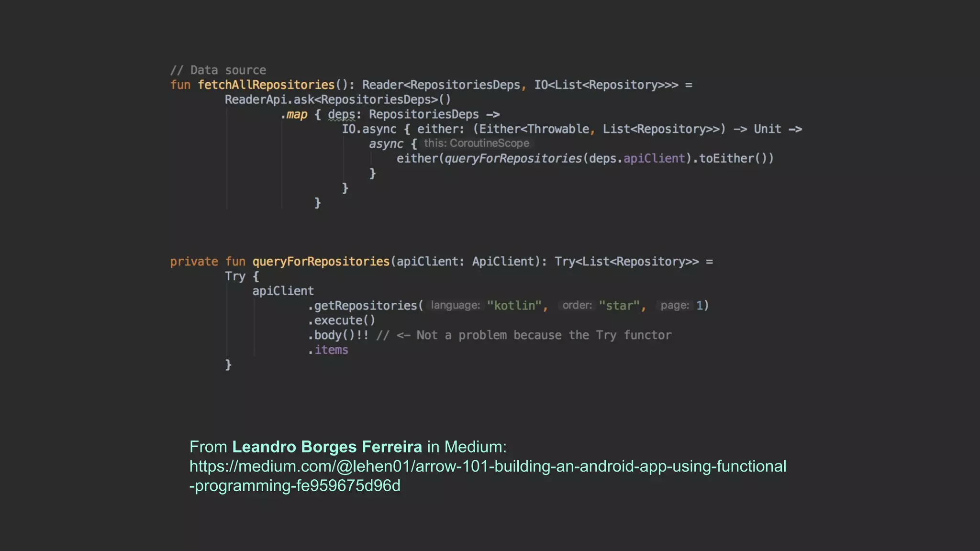The image size is (980, 551).
Task: Click the ReaderApi.ask<RepositoriesDeps>() line
Action: coord(338,99)
